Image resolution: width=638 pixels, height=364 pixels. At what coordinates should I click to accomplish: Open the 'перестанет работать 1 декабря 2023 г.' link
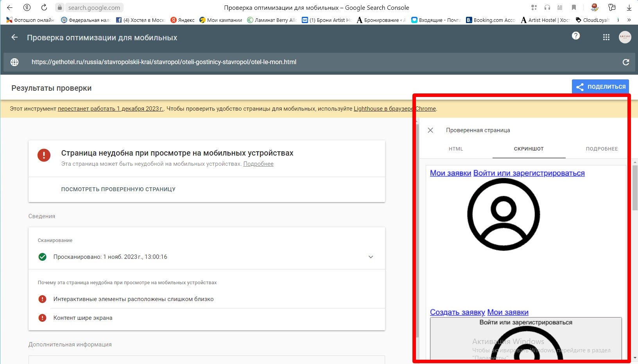(x=111, y=109)
